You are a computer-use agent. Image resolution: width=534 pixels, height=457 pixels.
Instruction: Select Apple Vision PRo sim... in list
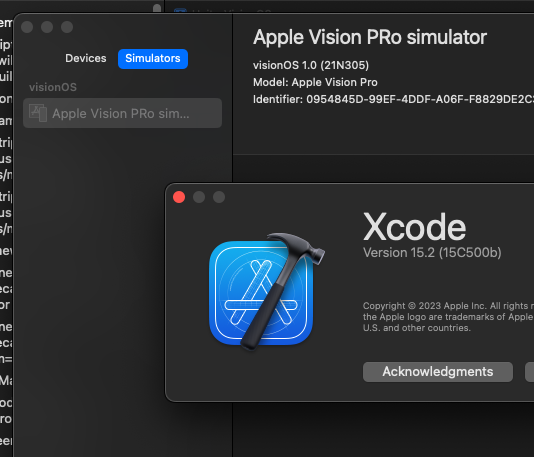click(123, 113)
